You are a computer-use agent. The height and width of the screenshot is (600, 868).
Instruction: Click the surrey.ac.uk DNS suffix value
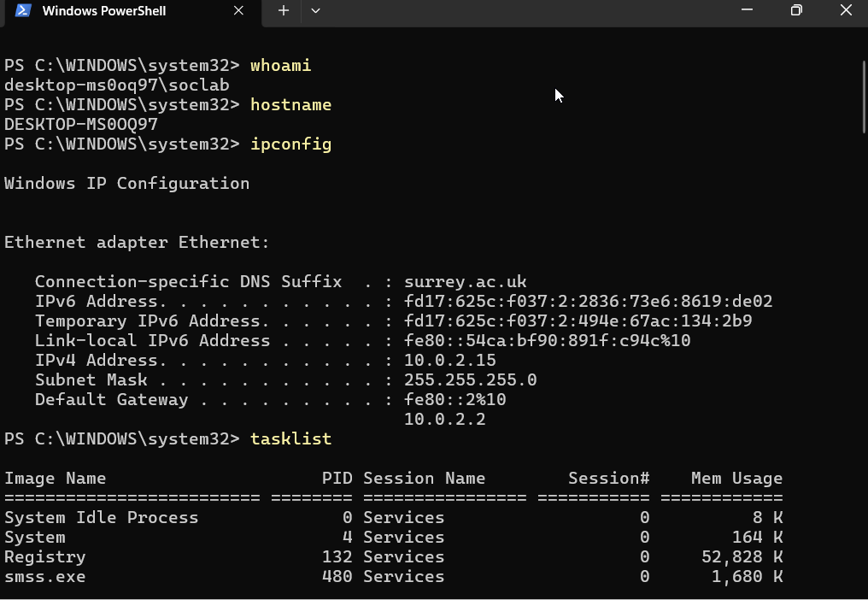pos(465,281)
